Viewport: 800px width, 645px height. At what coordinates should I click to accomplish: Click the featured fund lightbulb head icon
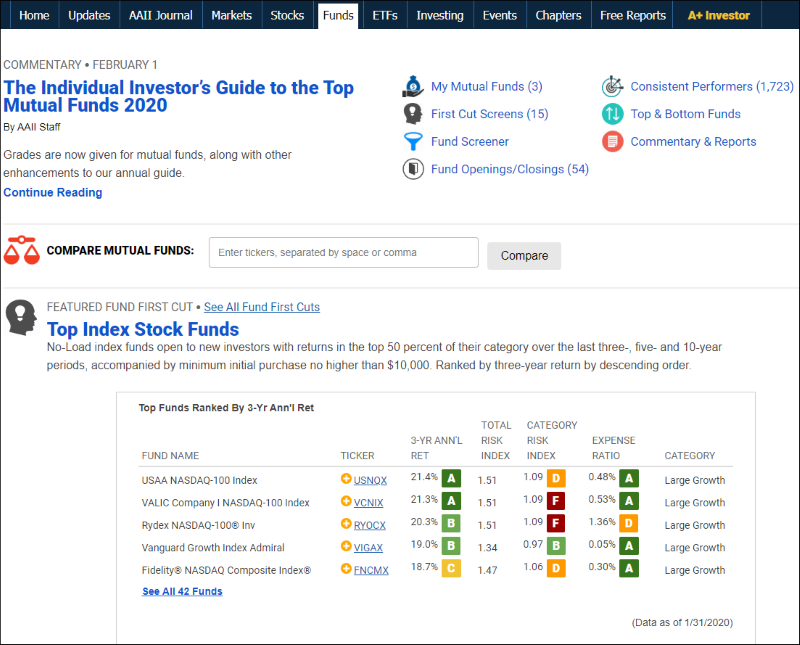pos(21,317)
